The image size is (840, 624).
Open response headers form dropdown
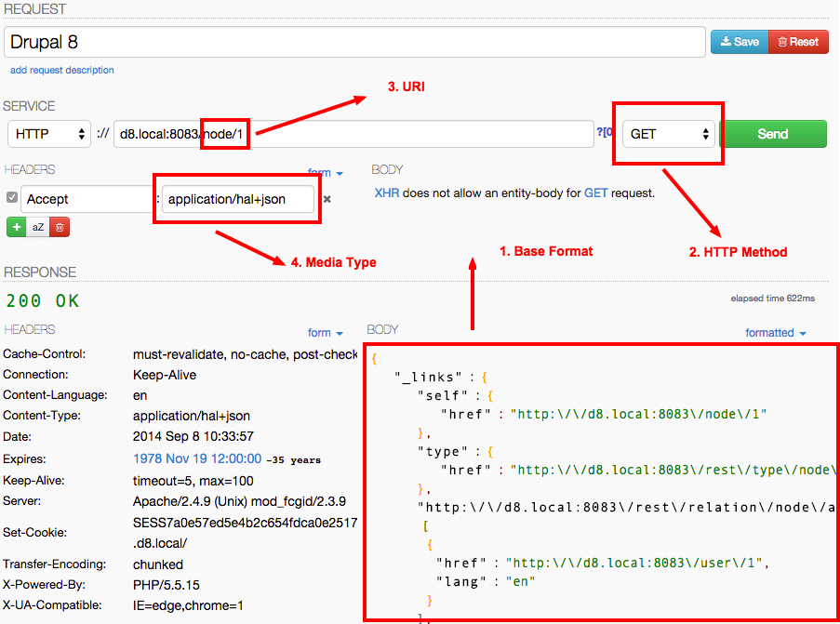[326, 333]
